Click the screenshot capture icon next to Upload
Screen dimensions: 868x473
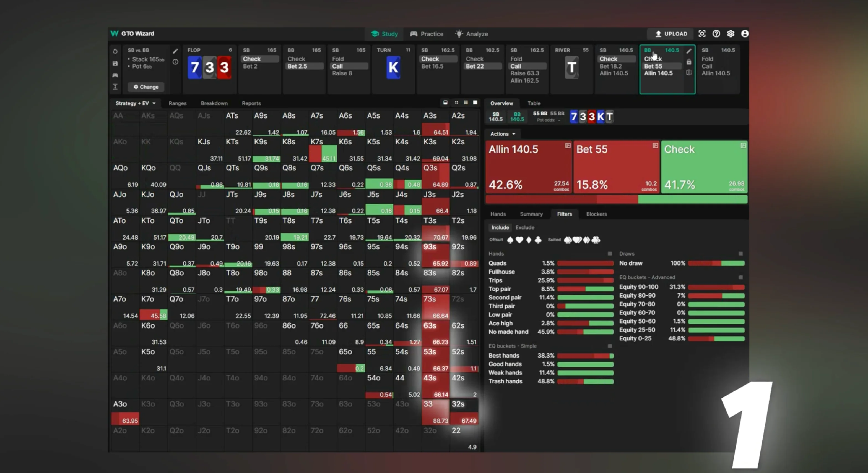pyautogui.click(x=702, y=34)
